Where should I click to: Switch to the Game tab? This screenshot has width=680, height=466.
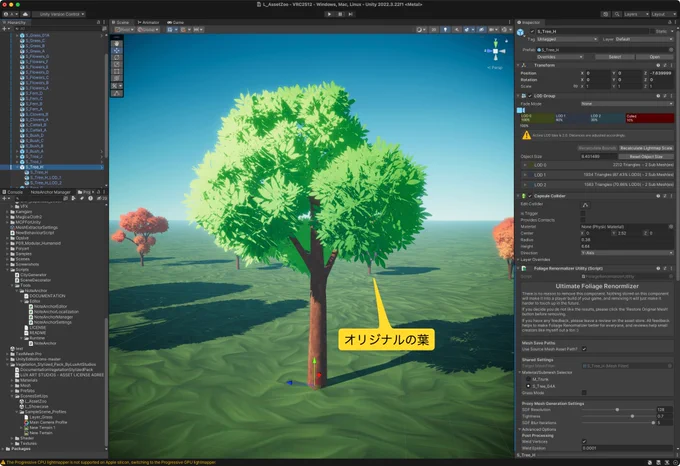click(x=176, y=22)
